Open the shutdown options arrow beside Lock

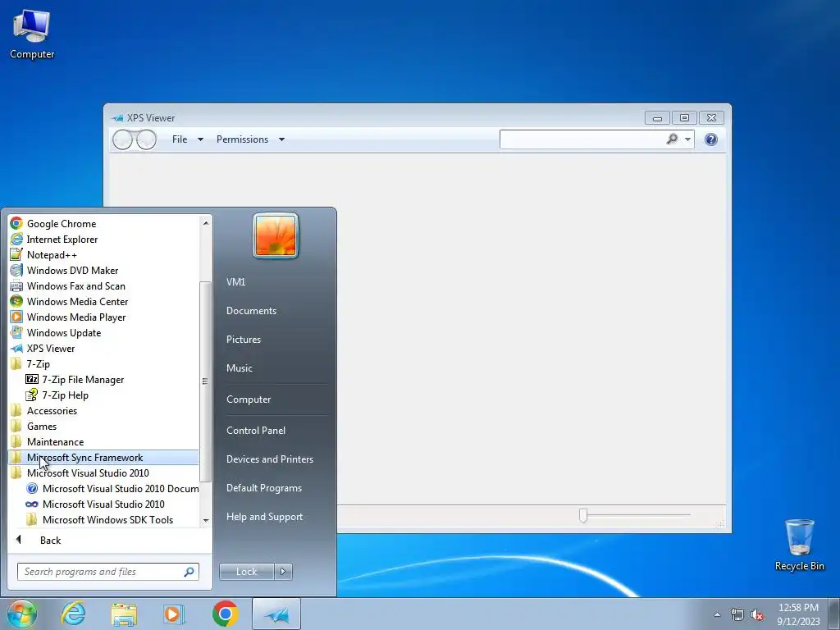coord(283,572)
